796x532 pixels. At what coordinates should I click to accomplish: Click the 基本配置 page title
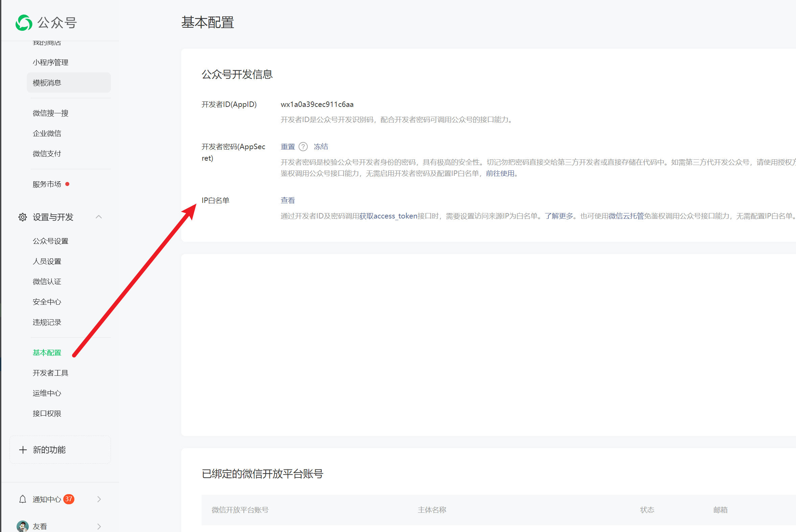point(208,22)
